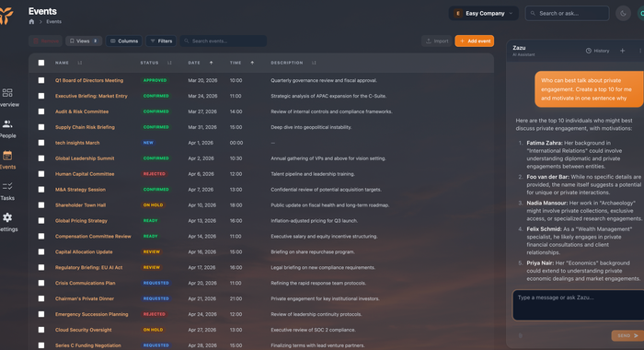Sort by Time ascending arrow
Image resolution: width=644 pixels, height=350 pixels.
pos(252,63)
